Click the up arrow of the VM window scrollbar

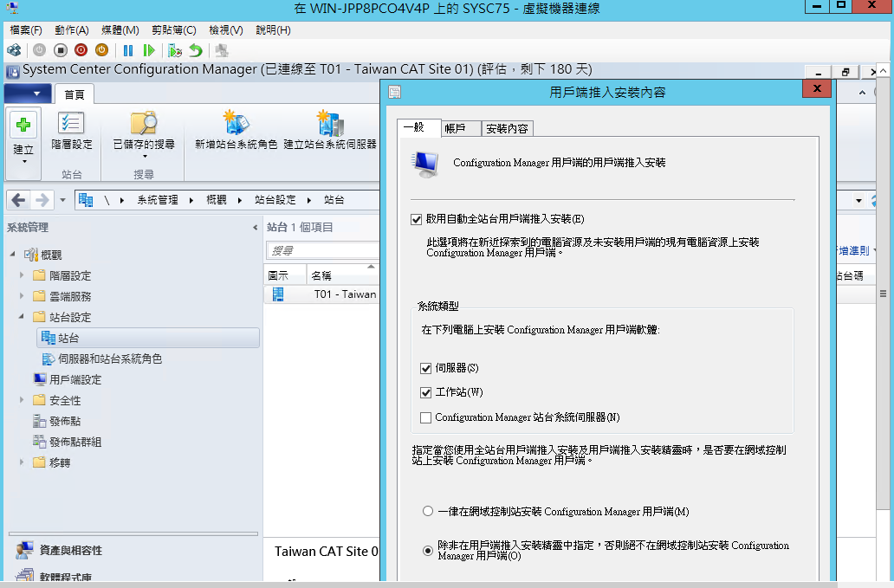[x=883, y=71]
